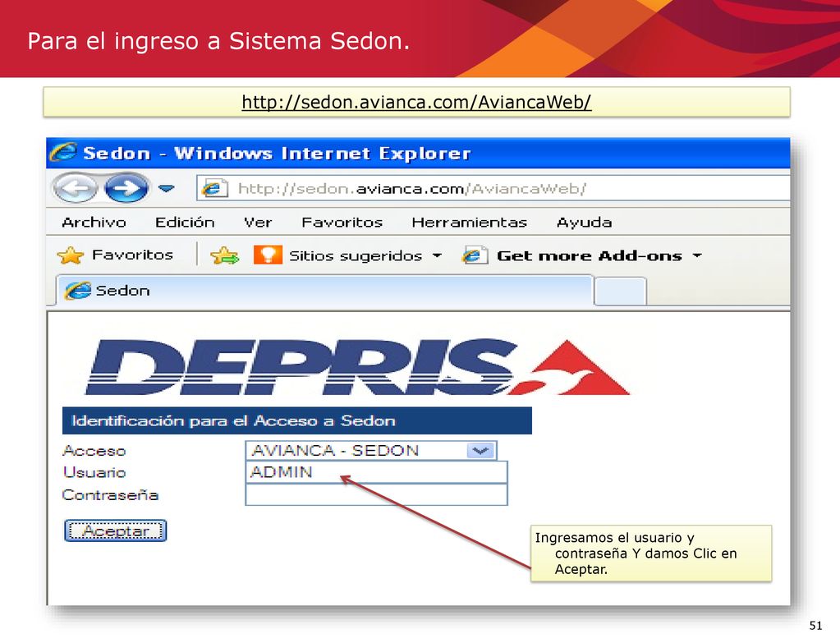The width and height of the screenshot is (840, 643).
Task: Click the Get more Add-ons IE icon
Action: tap(474, 255)
